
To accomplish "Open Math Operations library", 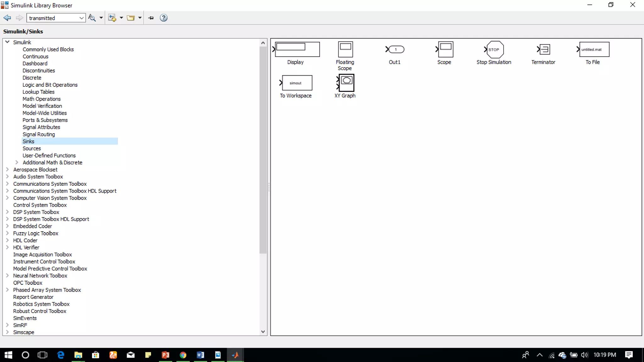I will pyautogui.click(x=42, y=99).
